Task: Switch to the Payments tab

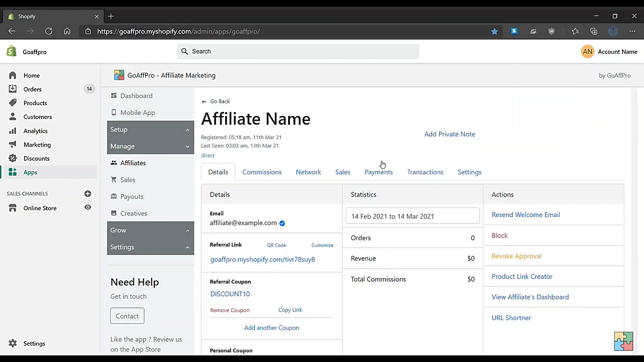Action: click(x=379, y=172)
